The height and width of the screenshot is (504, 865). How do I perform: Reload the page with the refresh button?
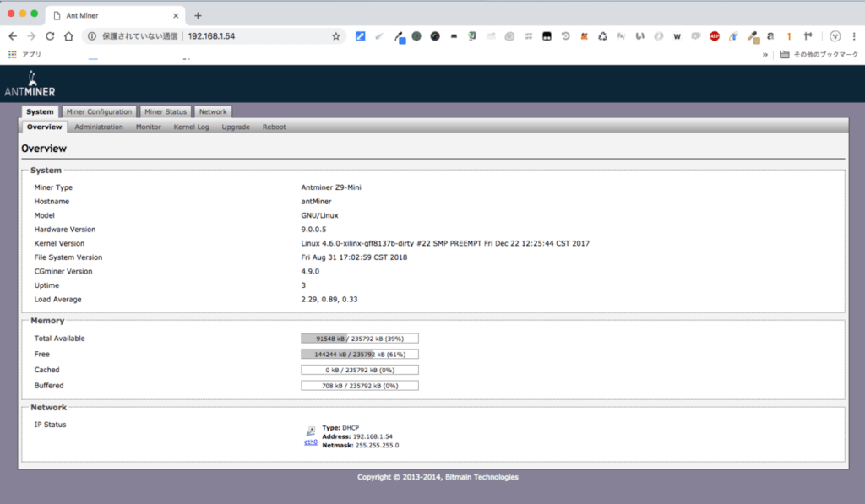(50, 36)
